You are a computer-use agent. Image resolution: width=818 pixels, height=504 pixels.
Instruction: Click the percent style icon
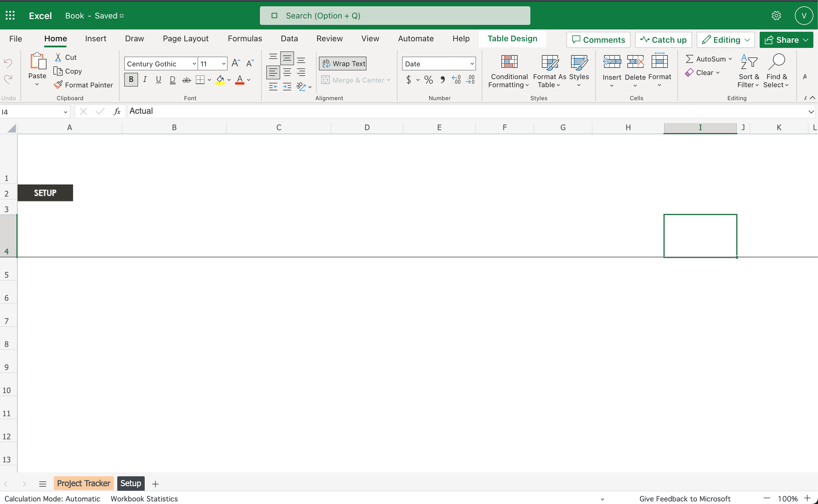(x=429, y=80)
